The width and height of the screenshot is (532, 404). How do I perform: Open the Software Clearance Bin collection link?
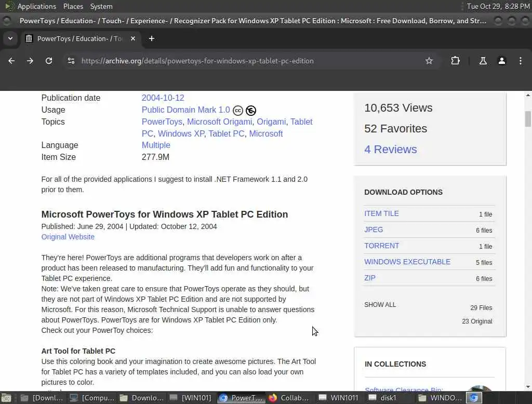tap(404, 389)
